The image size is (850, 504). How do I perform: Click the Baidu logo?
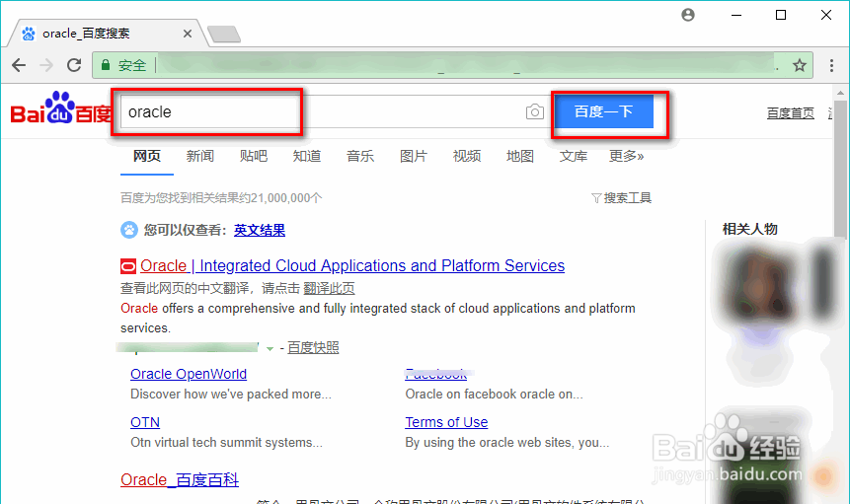tap(61, 108)
